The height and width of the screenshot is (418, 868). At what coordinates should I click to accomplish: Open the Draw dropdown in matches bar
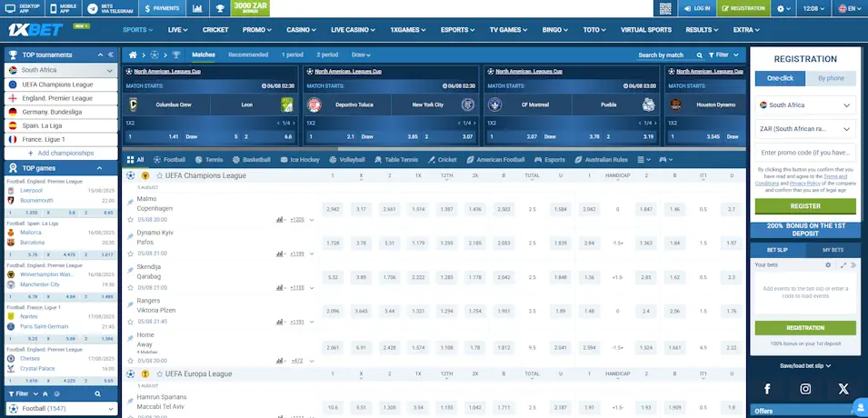(x=361, y=55)
